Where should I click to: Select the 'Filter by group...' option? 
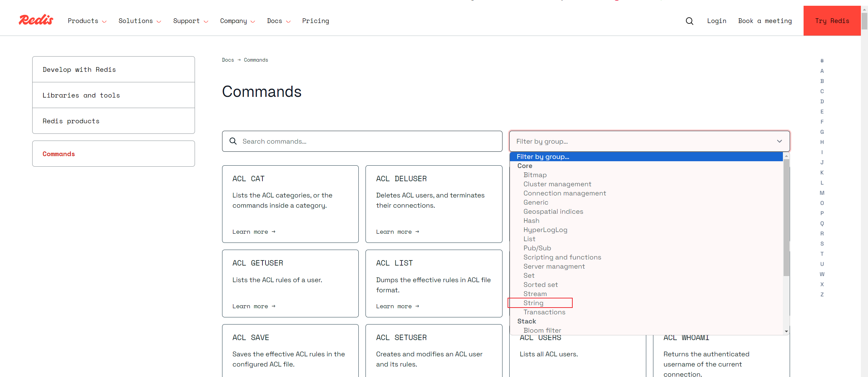click(646, 156)
